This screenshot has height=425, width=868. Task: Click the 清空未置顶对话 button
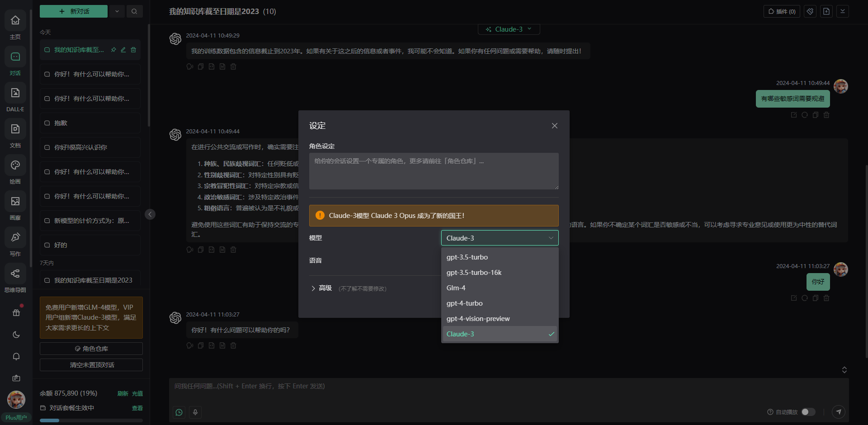coord(91,365)
